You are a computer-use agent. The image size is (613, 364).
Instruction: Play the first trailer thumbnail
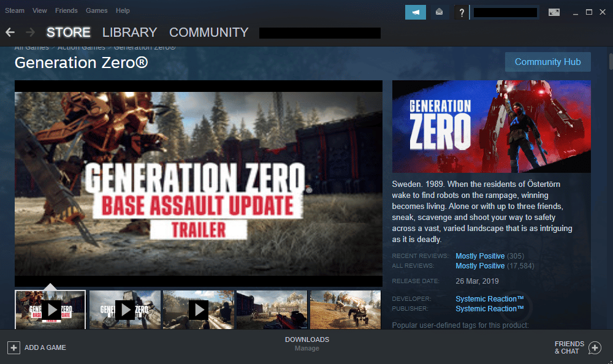coord(50,309)
